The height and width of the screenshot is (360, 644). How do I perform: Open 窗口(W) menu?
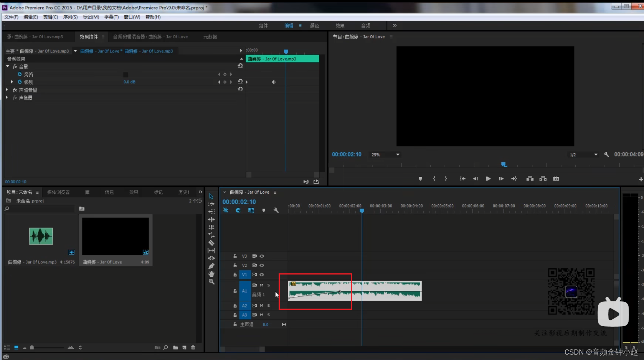[x=132, y=17]
